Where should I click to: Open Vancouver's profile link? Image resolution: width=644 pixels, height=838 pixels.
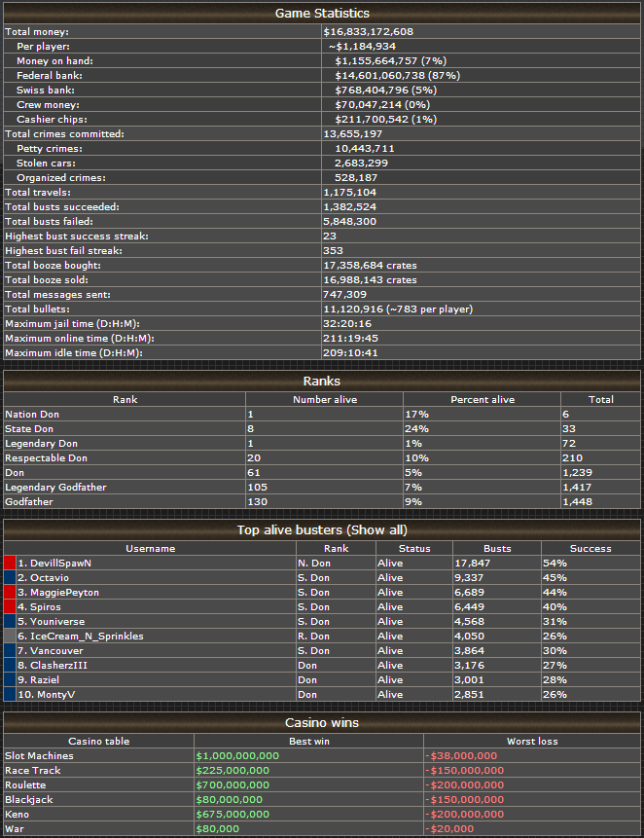click(56, 651)
